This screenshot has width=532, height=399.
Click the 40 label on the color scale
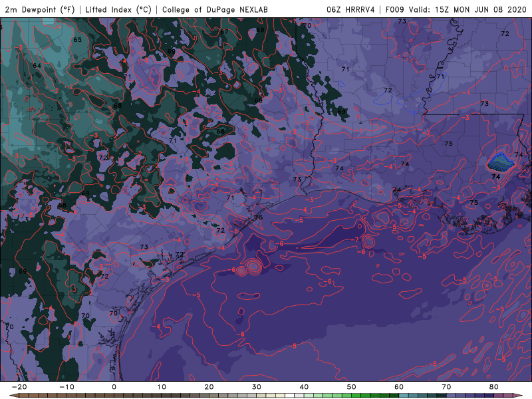pos(304,387)
